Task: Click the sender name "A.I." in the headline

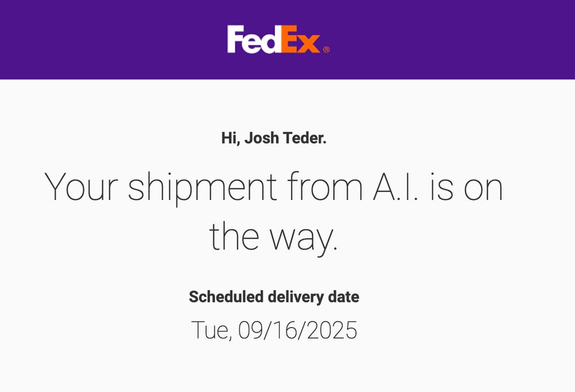Action: [x=396, y=187]
